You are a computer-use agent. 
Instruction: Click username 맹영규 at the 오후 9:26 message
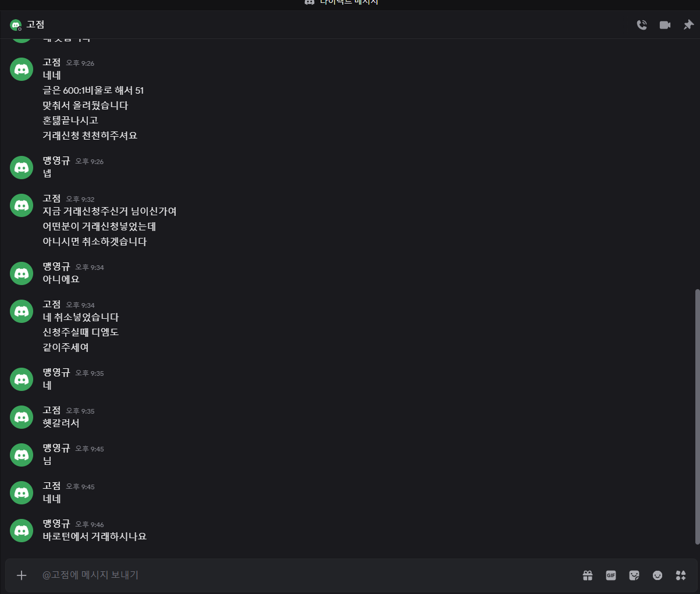56,161
